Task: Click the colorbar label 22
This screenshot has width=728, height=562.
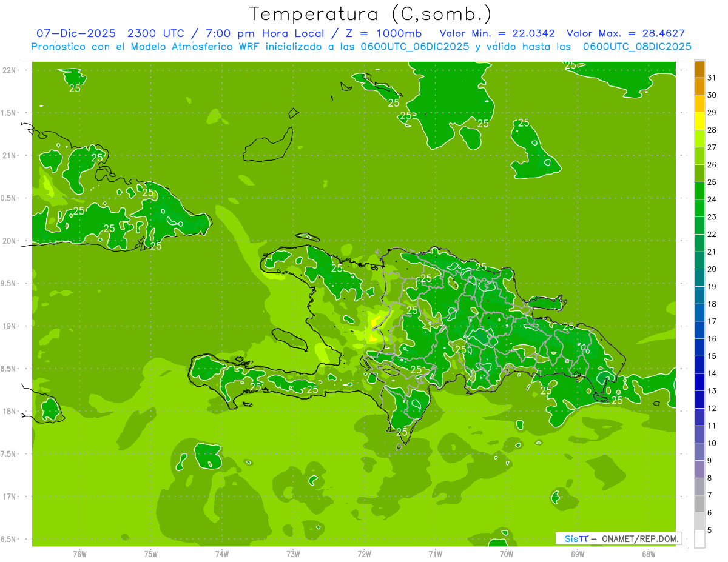Action: coord(712,234)
